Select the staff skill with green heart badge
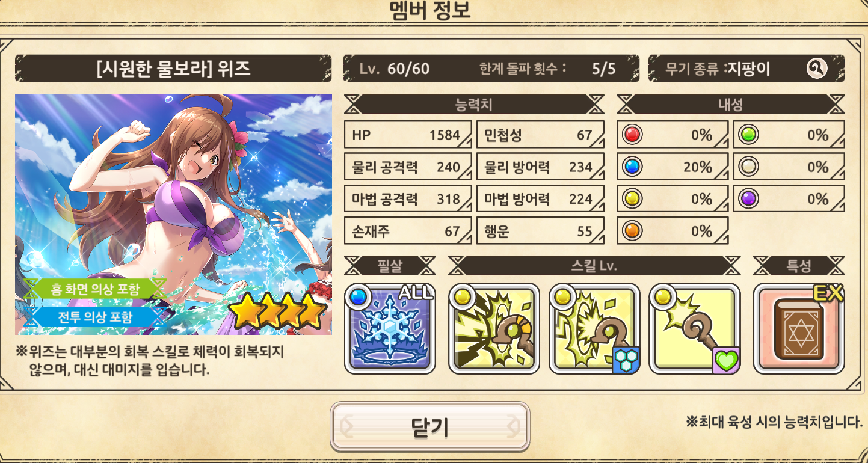The height and width of the screenshot is (463, 868). click(x=695, y=328)
